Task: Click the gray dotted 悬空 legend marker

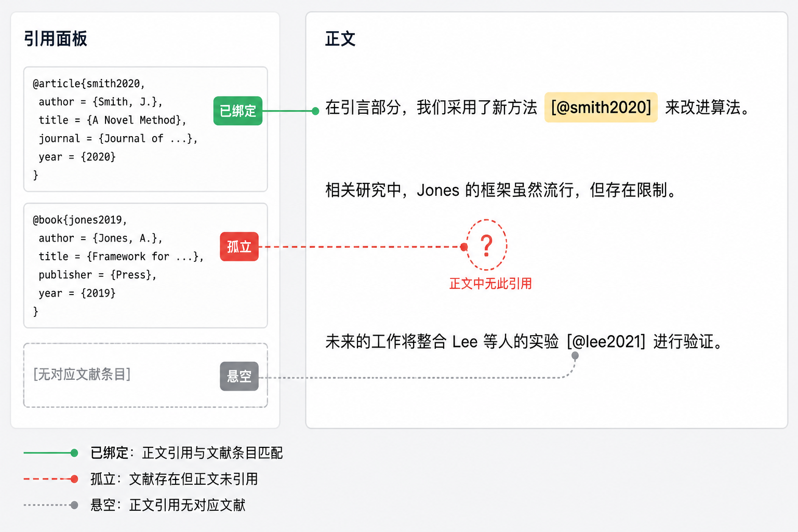Action: [51, 505]
